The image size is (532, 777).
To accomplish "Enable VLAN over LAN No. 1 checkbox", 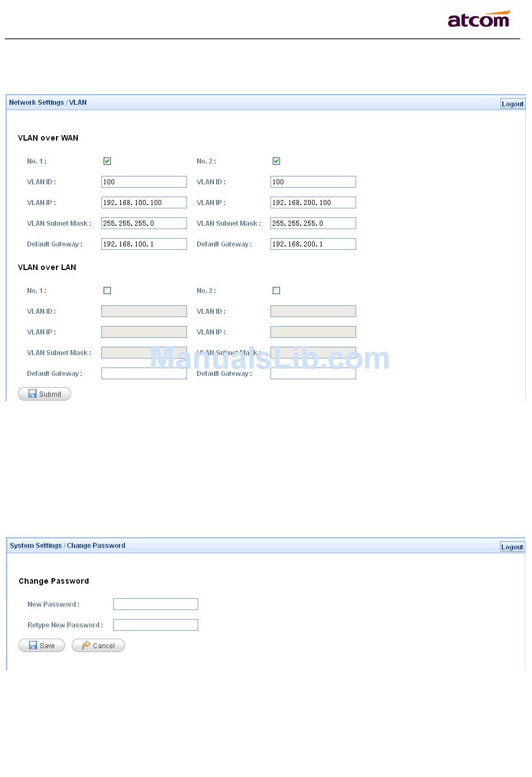I will coord(108,291).
